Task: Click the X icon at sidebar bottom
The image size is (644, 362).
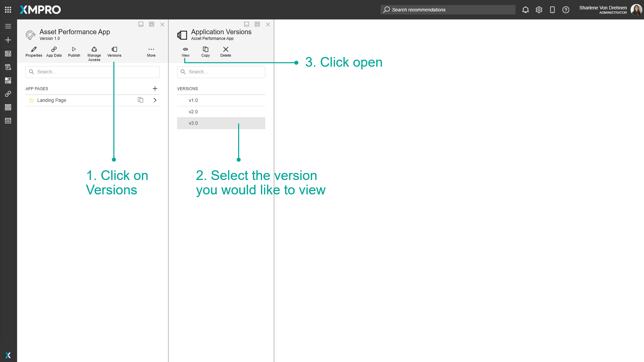Action: tap(8, 355)
